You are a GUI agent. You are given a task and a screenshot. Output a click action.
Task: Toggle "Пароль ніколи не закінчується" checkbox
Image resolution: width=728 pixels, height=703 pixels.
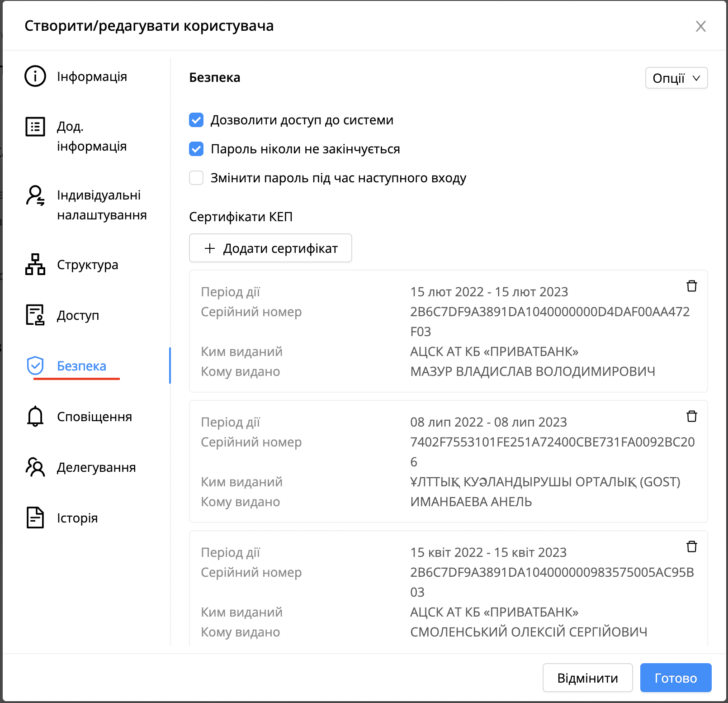tap(196, 149)
